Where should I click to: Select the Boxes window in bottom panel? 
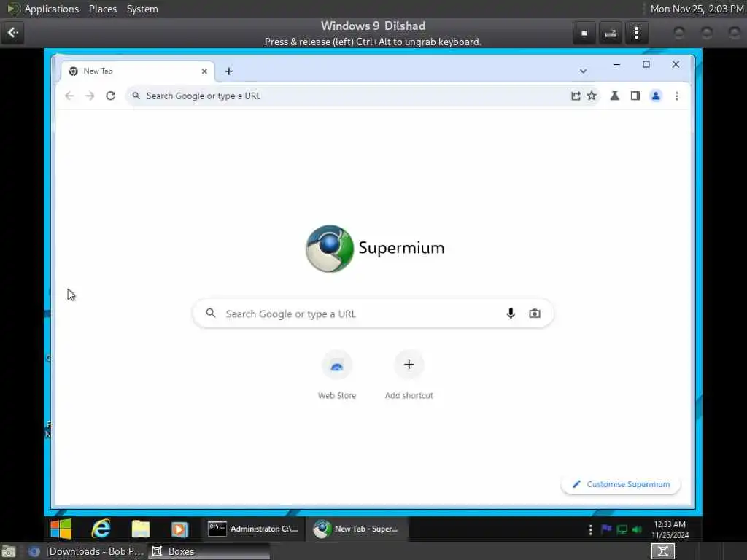coord(209,551)
